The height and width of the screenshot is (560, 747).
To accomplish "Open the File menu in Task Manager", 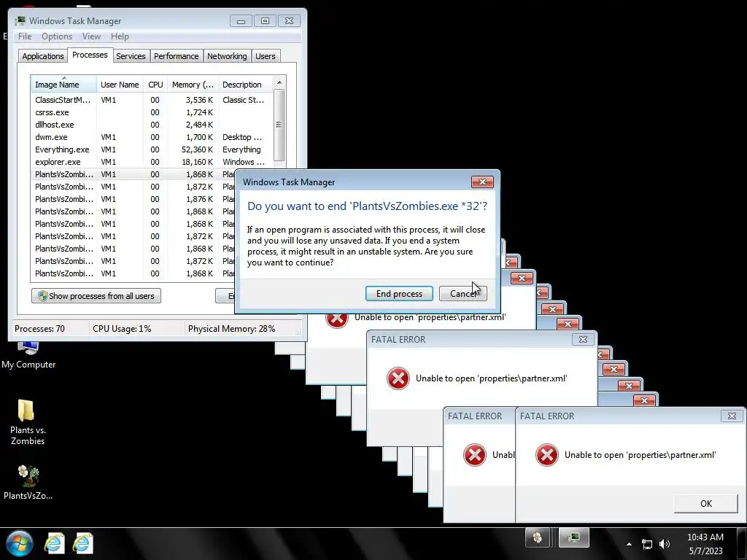I will pyautogui.click(x=25, y=36).
